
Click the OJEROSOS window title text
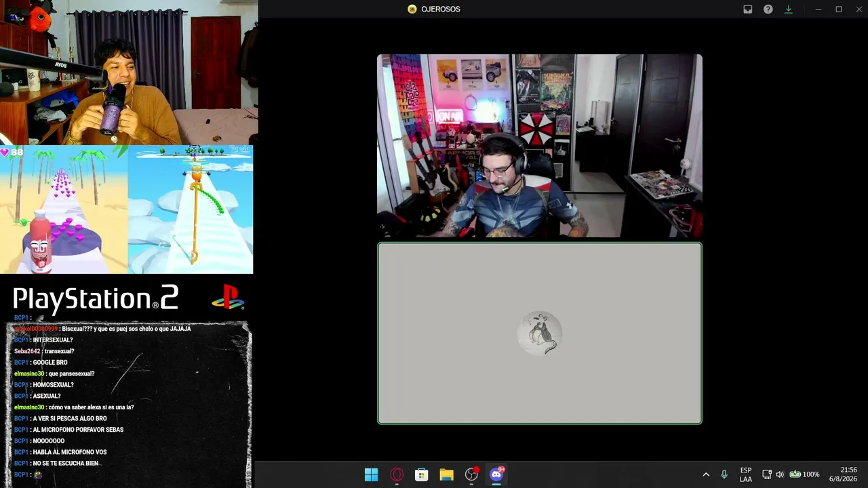pyautogui.click(x=440, y=9)
